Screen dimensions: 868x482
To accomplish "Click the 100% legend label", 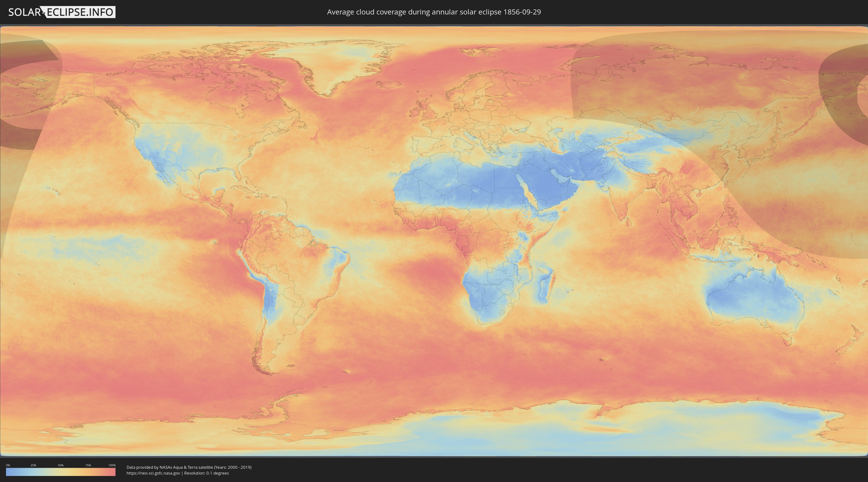I will (112, 465).
